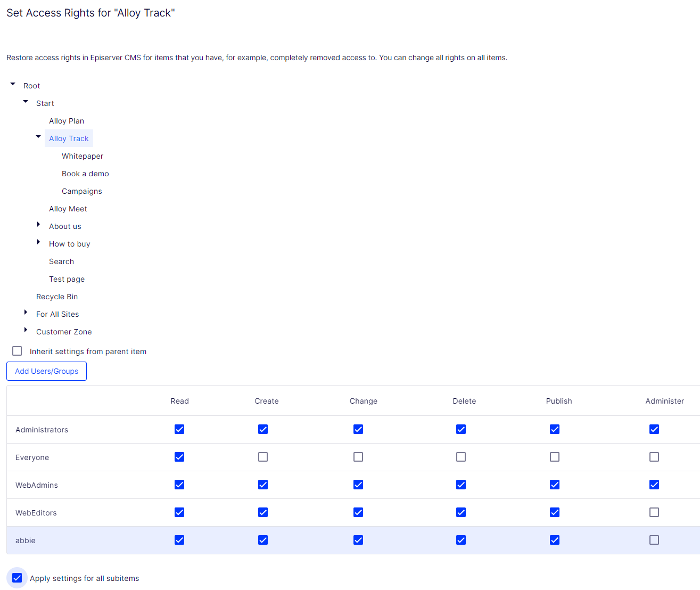Expand the For All Sites node
Viewport: 700px width, 590px height.
tap(26, 313)
